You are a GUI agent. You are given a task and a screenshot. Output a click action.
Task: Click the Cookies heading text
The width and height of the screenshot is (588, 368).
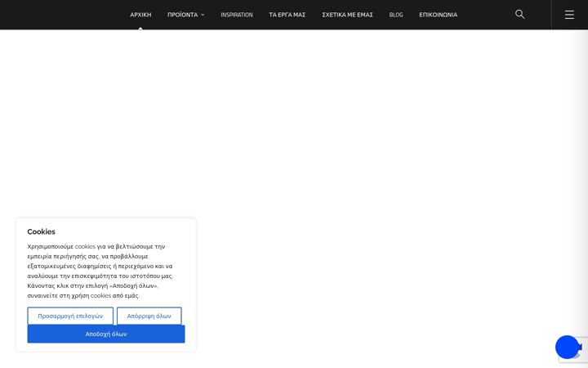click(42, 231)
